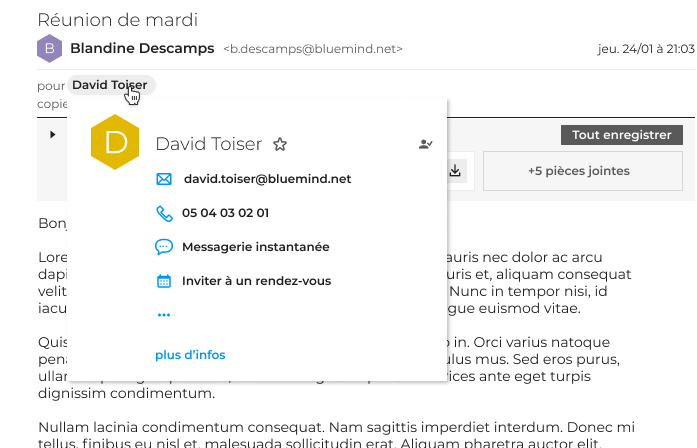Click the calendar invite icon

165,281
